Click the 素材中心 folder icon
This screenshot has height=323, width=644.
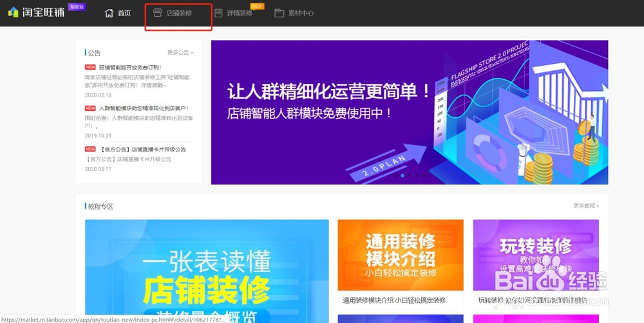(x=279, y=13)
